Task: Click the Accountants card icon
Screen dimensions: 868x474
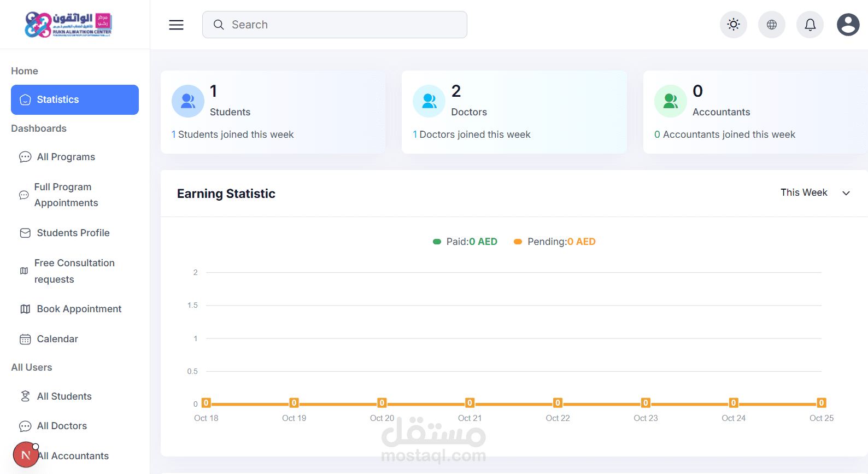Action: point(670,101)
